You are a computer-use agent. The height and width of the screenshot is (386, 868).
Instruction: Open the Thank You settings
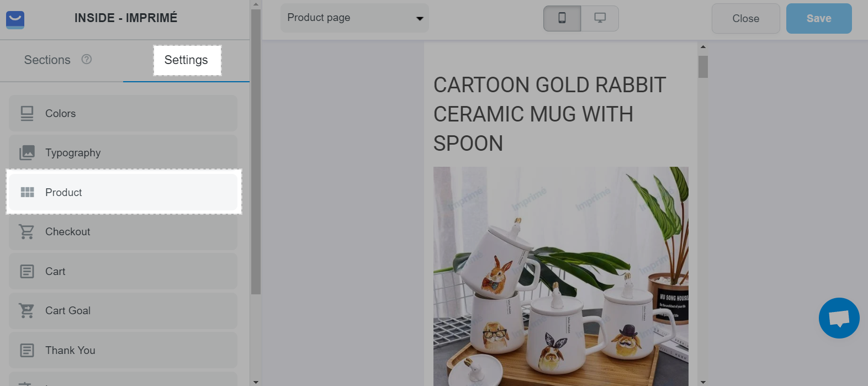(123, 350)
